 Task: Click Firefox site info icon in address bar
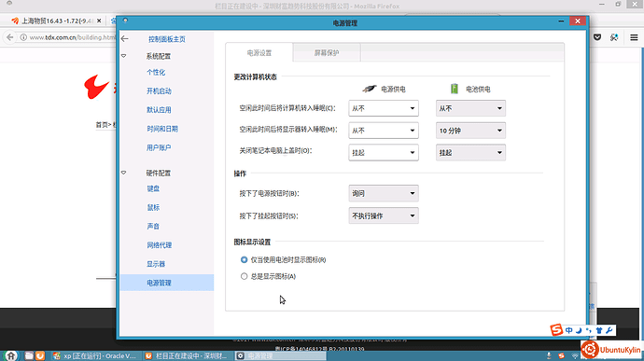(x=24, y=37)
